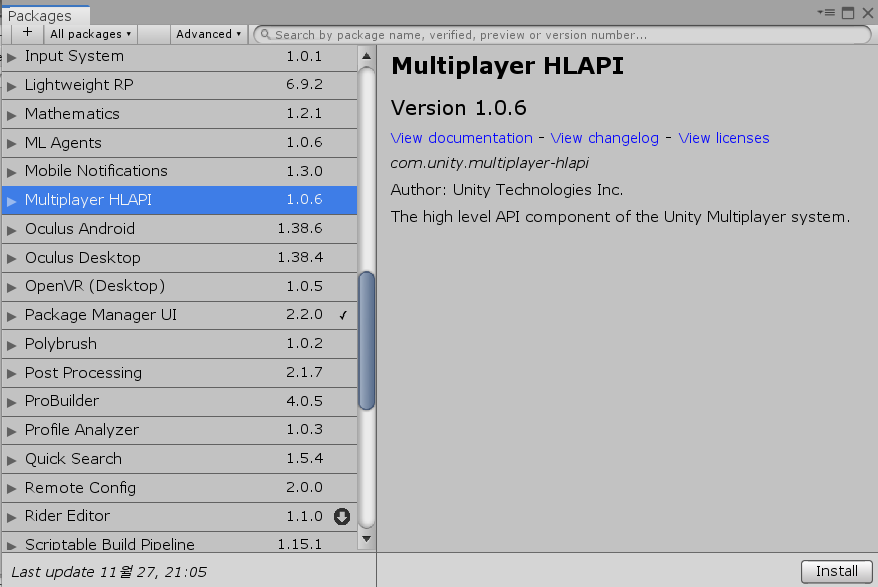Expand the Mobile Notifications package versions
This screenshot has height=587, width=878.
coord(11,172)
